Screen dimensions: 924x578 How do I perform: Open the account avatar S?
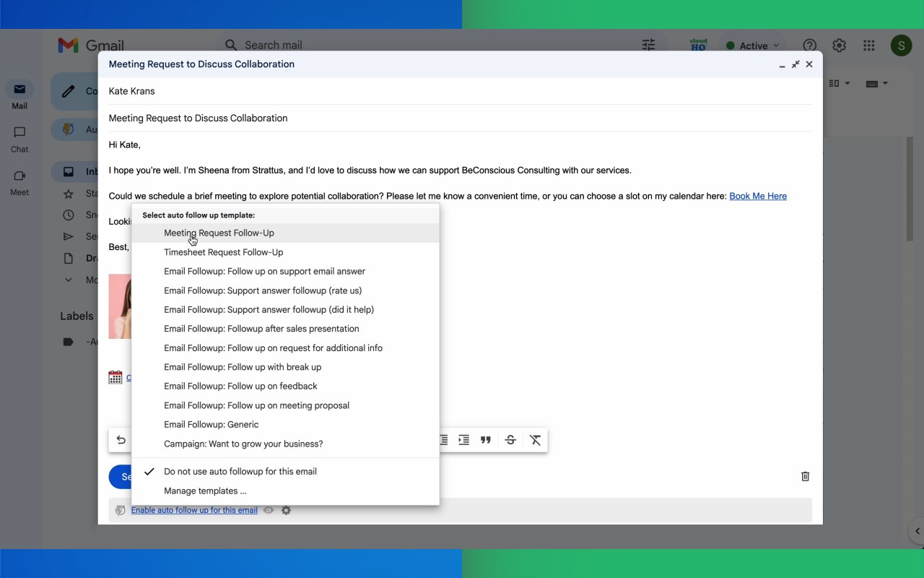coord(901,46)
